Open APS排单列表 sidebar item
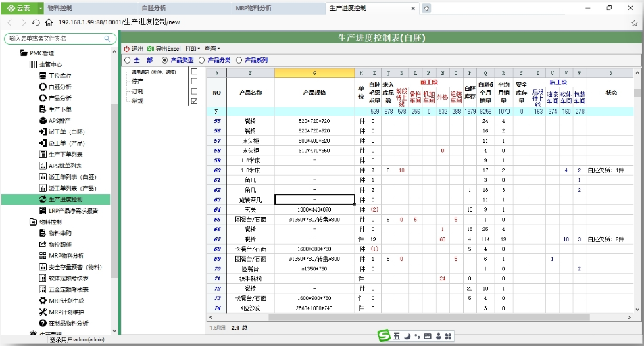The image size is (644, 346). (65, 166)
